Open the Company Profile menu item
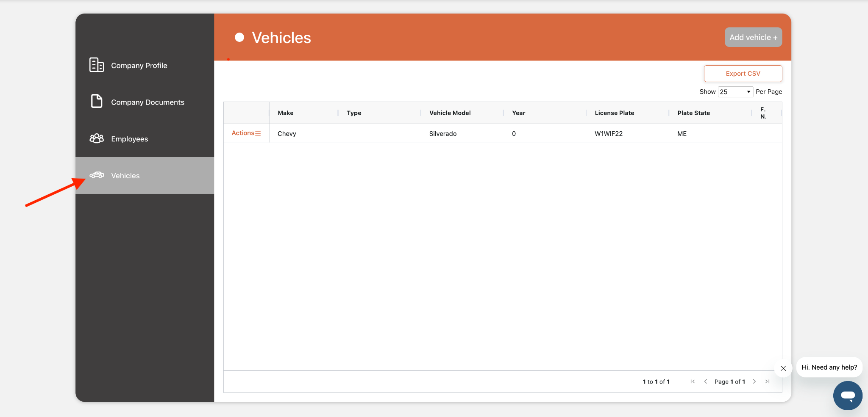This screenshot has width=868, height=417. tap(139, 66)
